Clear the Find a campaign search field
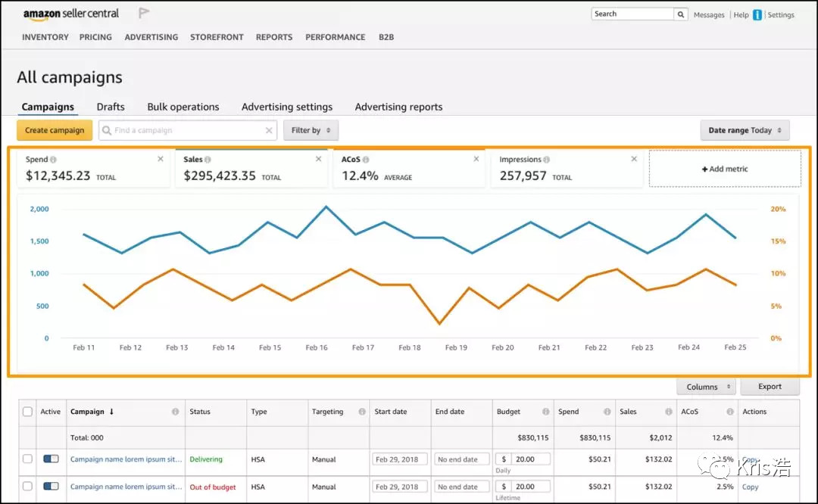 point(269,130)
